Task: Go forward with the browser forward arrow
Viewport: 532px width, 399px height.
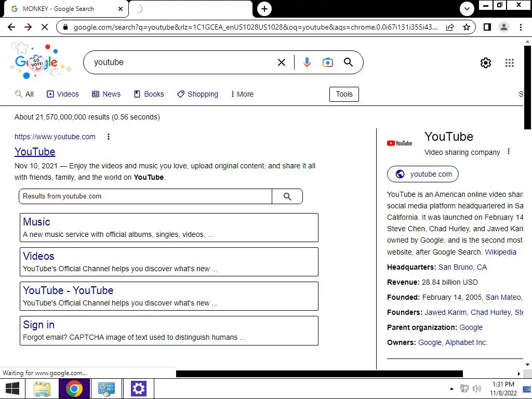Action: (x=28, y=27)
